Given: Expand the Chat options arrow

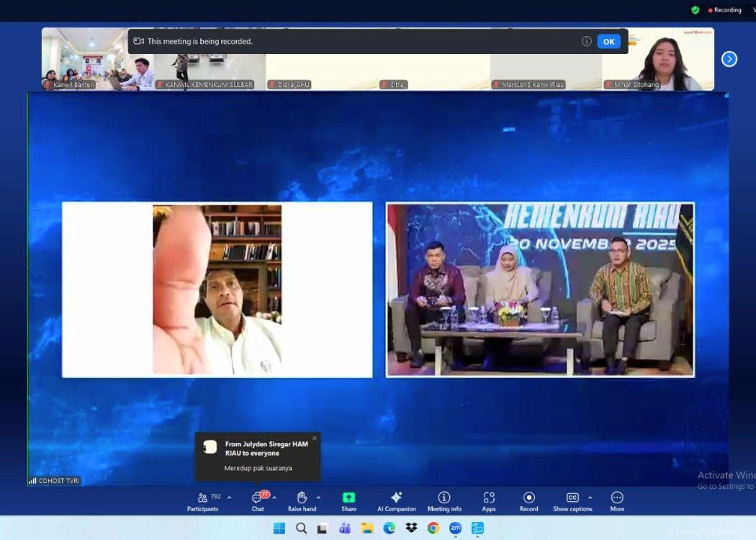Looking at the screenshot, I should (274, 498).
